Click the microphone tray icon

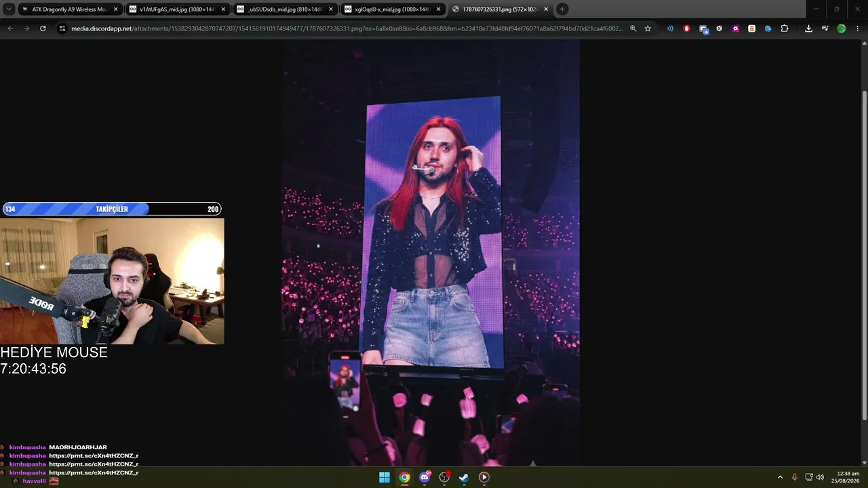pyautogui.click(x=795, y=477)
